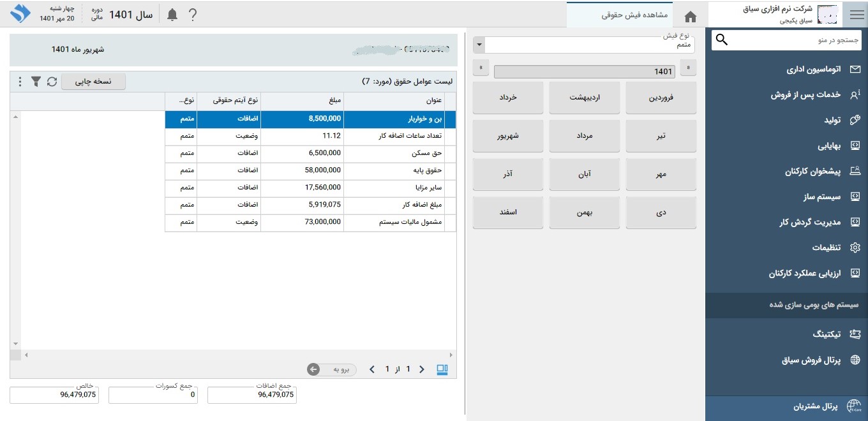Image resolution: width=868 pixels, height=421 pixels.
Task: Switch to مشاهده فیش حقوقی tab
Action: 634,15
